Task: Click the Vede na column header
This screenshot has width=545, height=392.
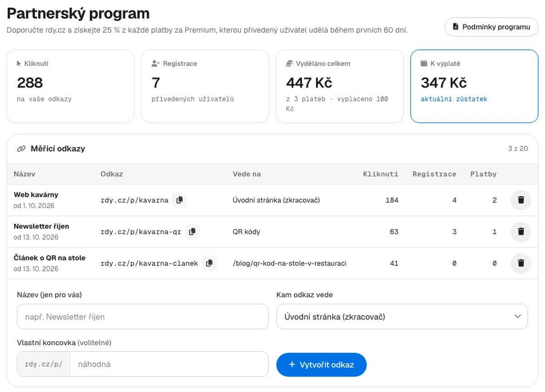Action: tap(247, 174)
